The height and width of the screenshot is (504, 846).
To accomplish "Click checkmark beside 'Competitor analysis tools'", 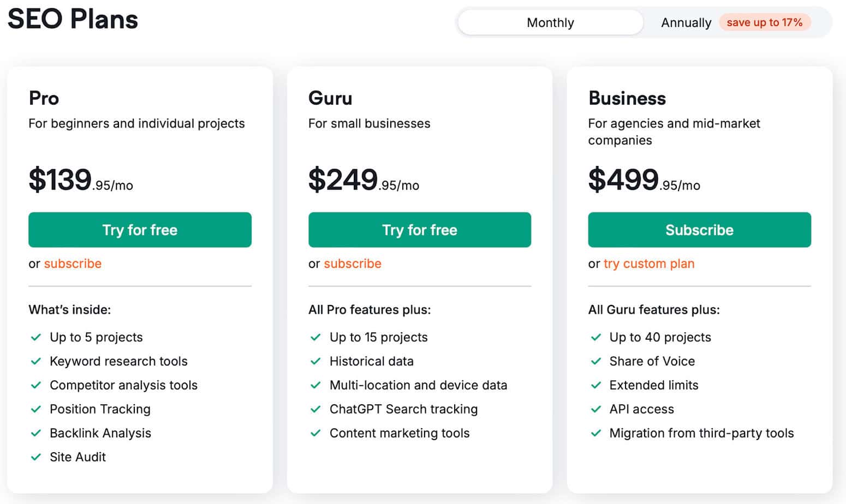I will point(36,385).
